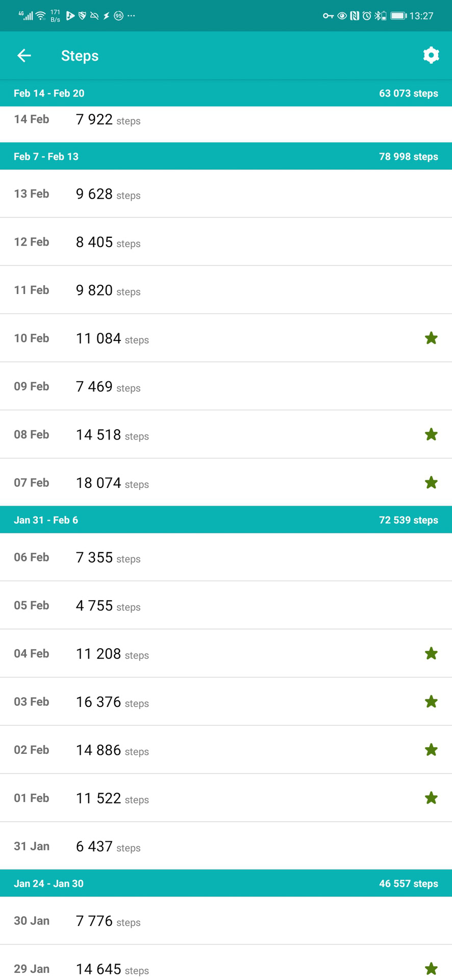Open the 13 Feb entry with 9 628 steps

(x=226, y=194)
